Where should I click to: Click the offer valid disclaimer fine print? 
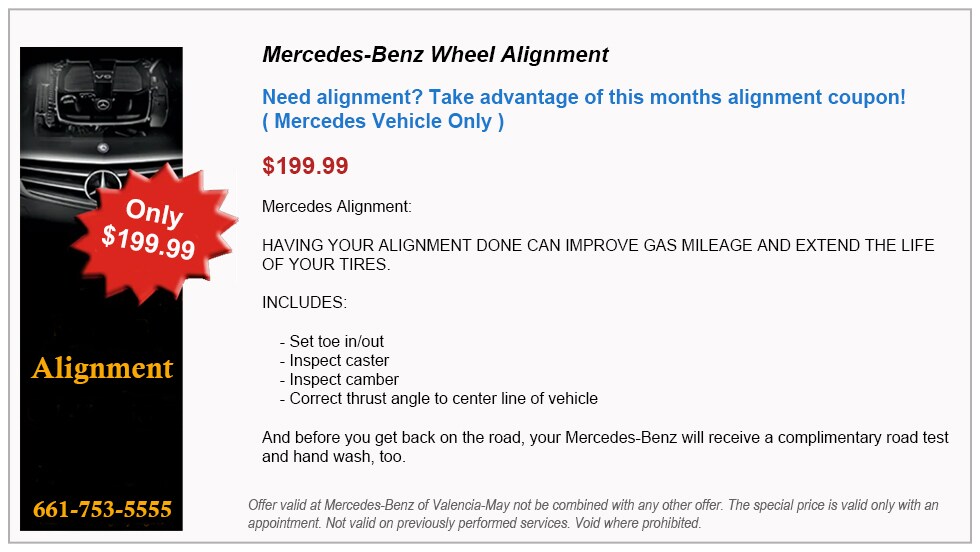point(593,514)
